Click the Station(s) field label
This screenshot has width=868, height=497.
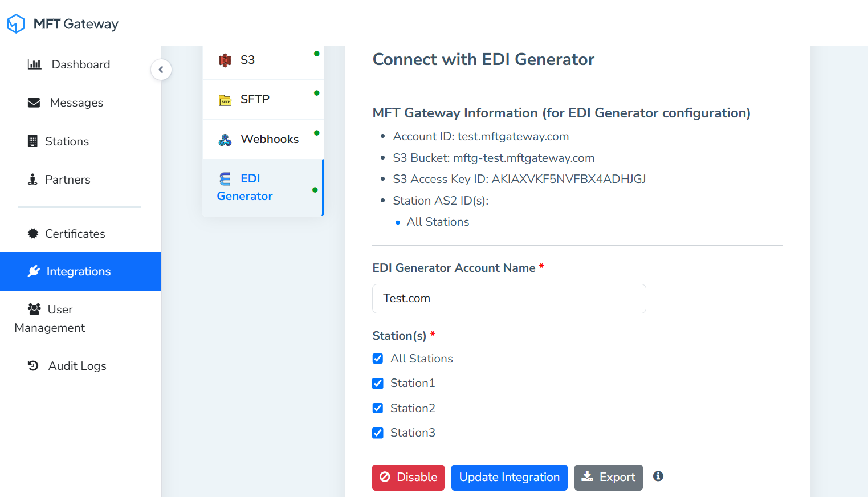coord(400,336)
